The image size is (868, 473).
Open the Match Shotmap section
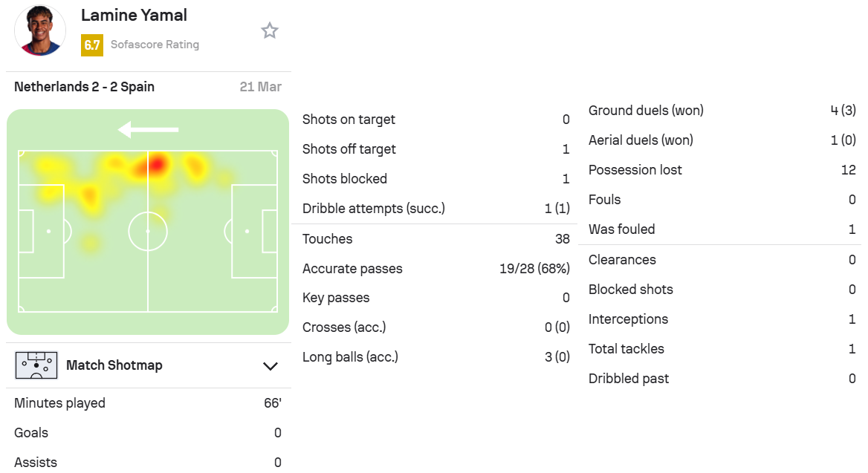coord(149,365)
